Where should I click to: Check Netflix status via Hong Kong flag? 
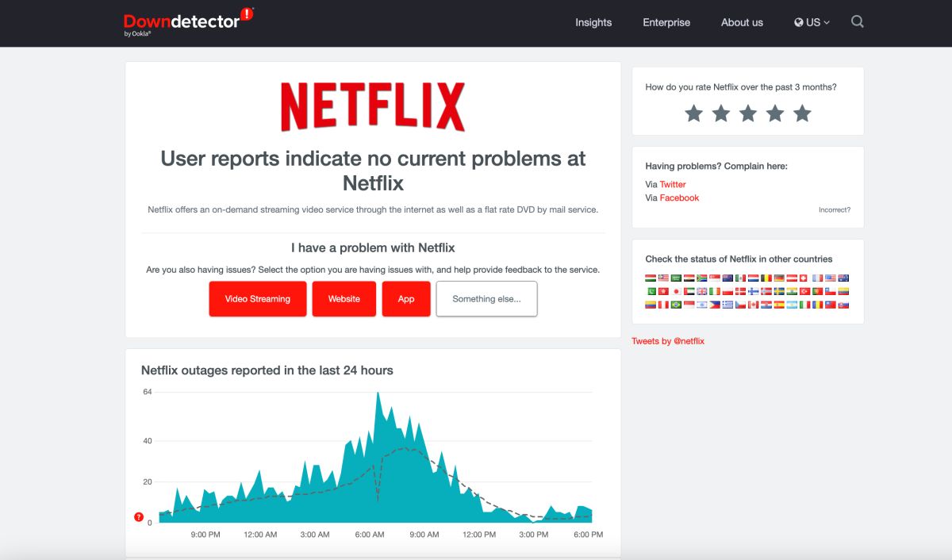[663, 291]
